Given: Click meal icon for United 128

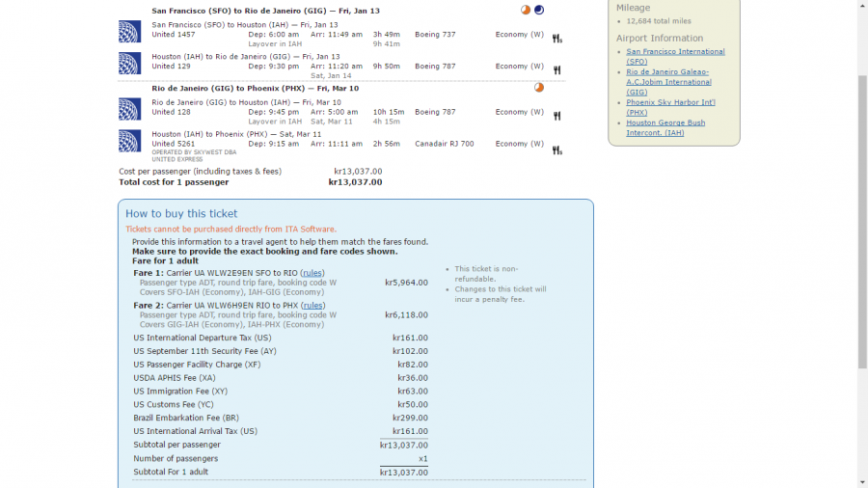Looking at the screenshot, I should click(556, 116).
